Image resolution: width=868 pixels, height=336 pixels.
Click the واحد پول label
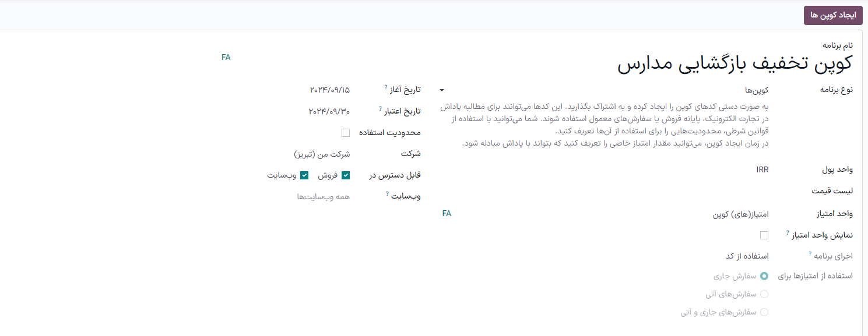click(837, 169)
